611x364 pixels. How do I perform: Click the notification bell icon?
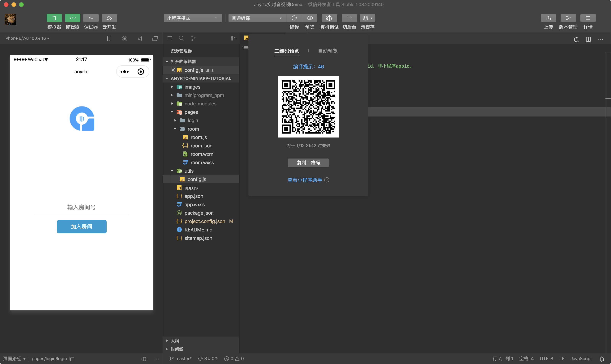click(x=602, y=359)
